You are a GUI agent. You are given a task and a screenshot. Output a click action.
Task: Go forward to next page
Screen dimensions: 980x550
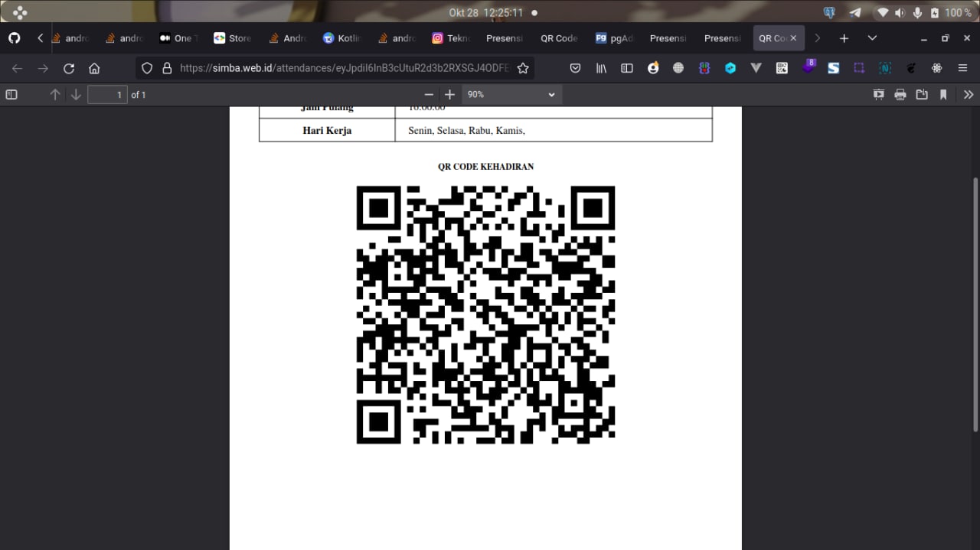[43, 68]
